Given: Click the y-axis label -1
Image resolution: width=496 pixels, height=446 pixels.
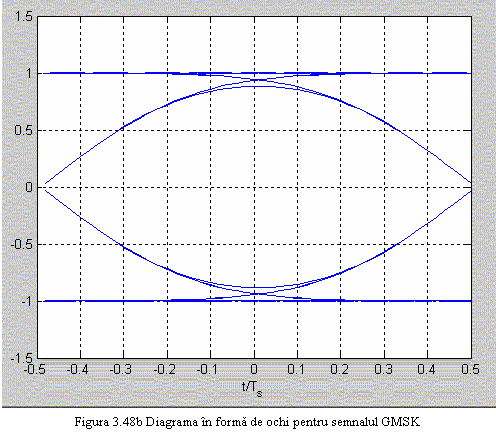Looking at the screenshot, I should click(x=27, y=301).
